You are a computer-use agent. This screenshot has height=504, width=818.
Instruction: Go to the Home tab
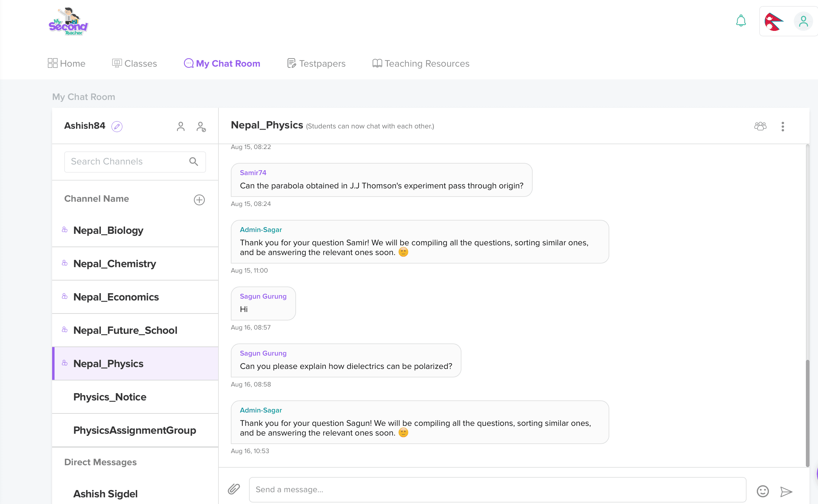[x=66, y=63]
